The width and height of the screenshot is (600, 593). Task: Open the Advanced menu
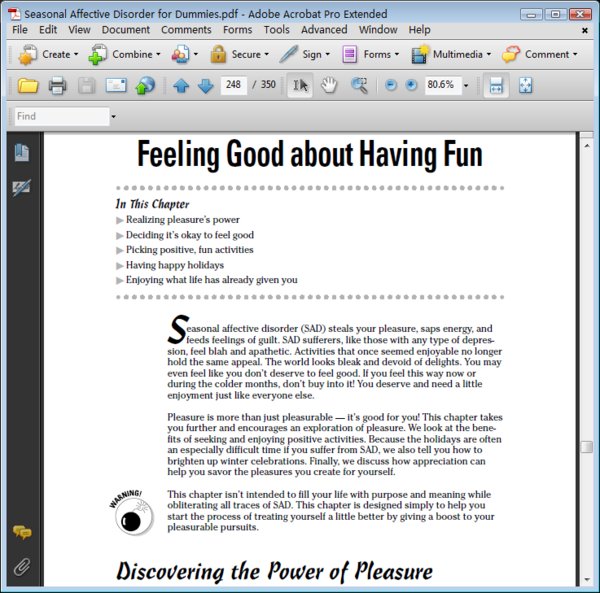point(324,29)
